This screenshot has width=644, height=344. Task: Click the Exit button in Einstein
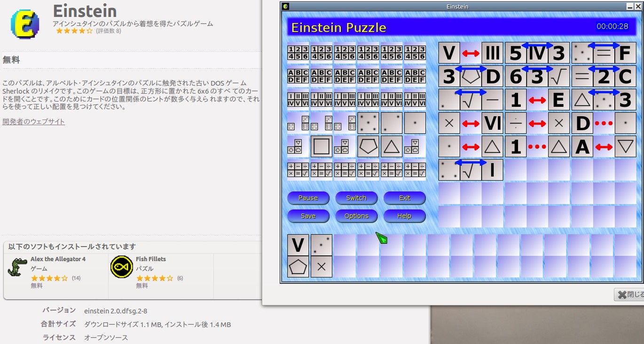point(405,198)
